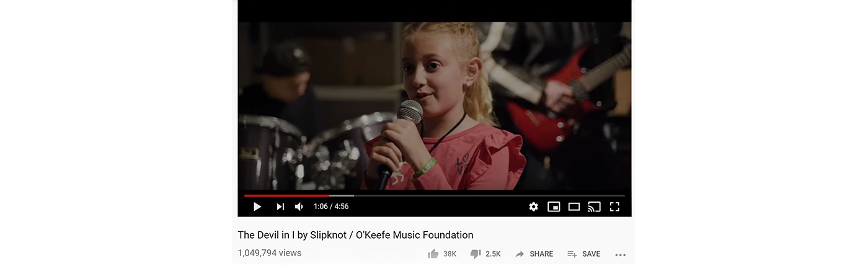Mute the video with the speaker icon
The height and width of the screenshot is (279, 868).
coord(299,206)
